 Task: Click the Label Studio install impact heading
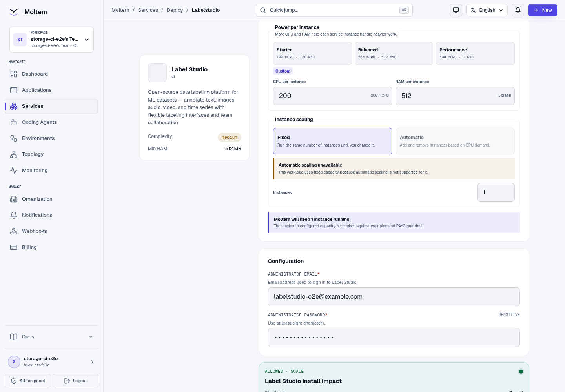point(303,381)
